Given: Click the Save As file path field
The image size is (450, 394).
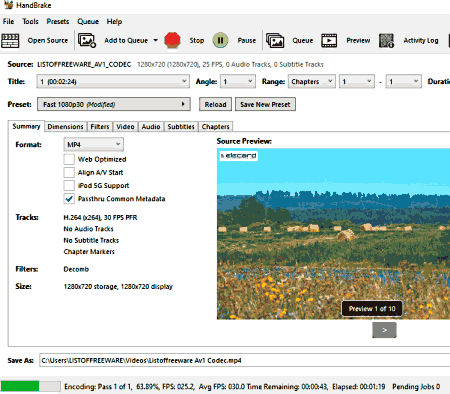Looking at the screenshot, I should coord(245,360).
